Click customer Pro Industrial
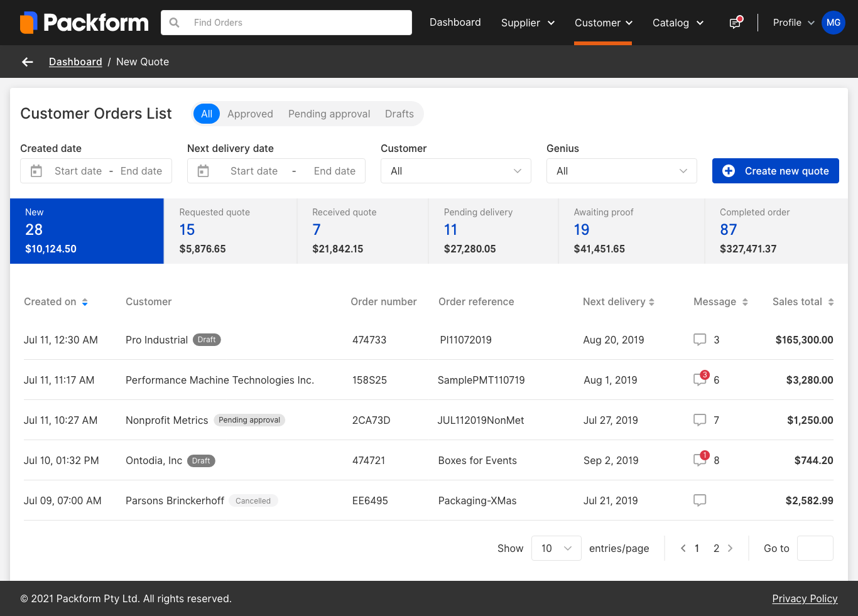Viewport: 858px width, 616px height. 156,340
